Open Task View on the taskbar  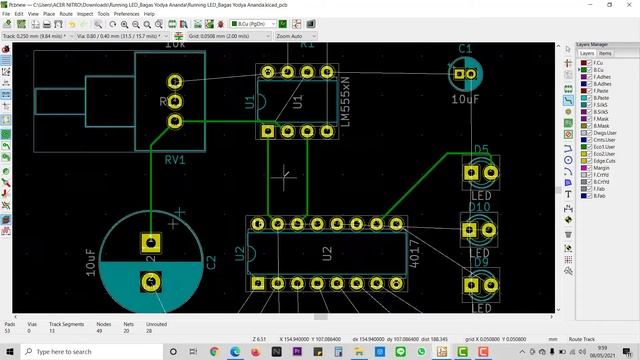pyautogui.click(x=193, y=351)
